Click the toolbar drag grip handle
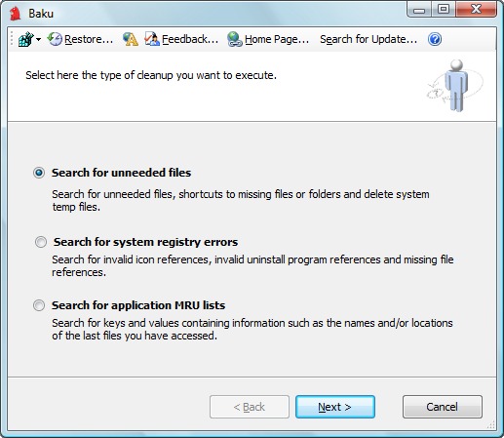This screenshot has height=438, width=504. (x=12, y=39)
